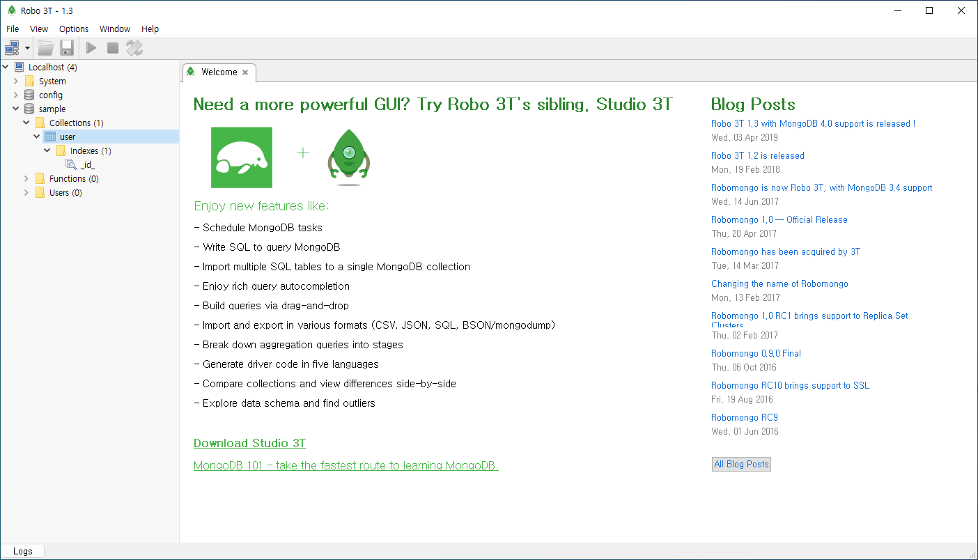
Task: Click the Stop square toolbar icon
Action: 113,48
